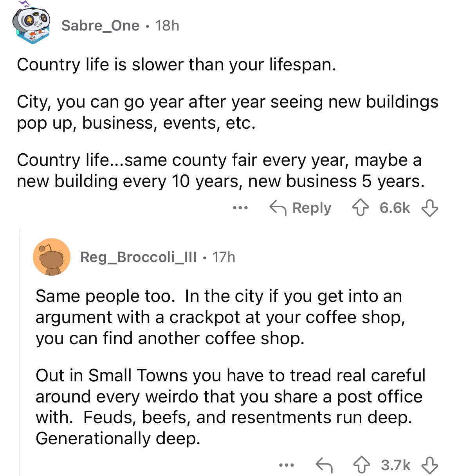Tap the "Out in Small Towns" paragraph
This screenshot has width=458, height=476.
[x=230, y=407]
